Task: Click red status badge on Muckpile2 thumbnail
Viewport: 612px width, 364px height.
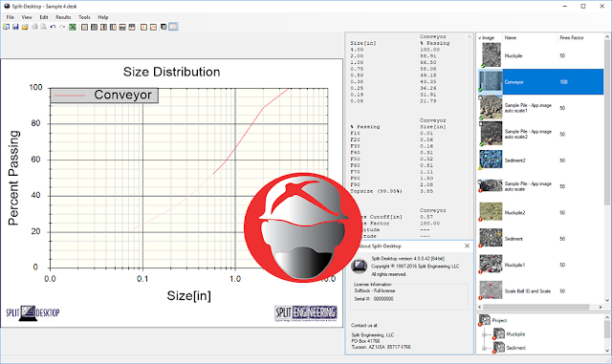Action: tap(480, 220)
